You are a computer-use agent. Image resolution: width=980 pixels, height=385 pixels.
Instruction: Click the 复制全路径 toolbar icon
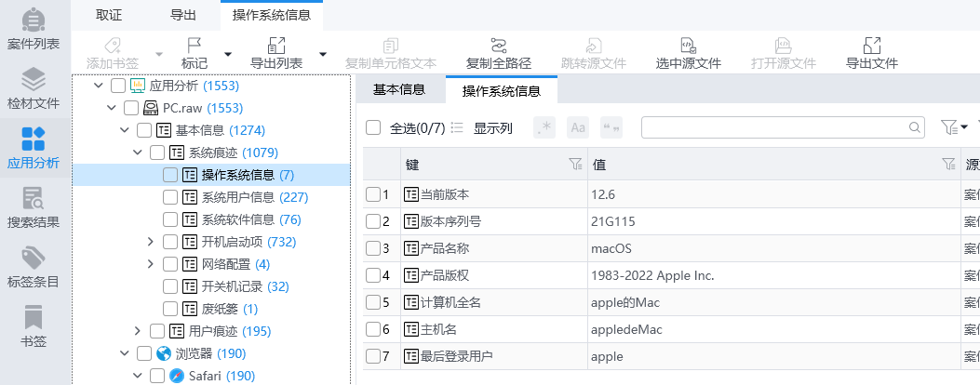[x=499, y=54]
